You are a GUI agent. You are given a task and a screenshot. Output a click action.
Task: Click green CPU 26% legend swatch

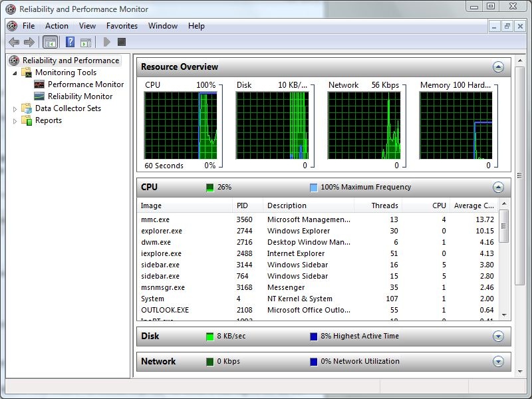click(210, 188)
